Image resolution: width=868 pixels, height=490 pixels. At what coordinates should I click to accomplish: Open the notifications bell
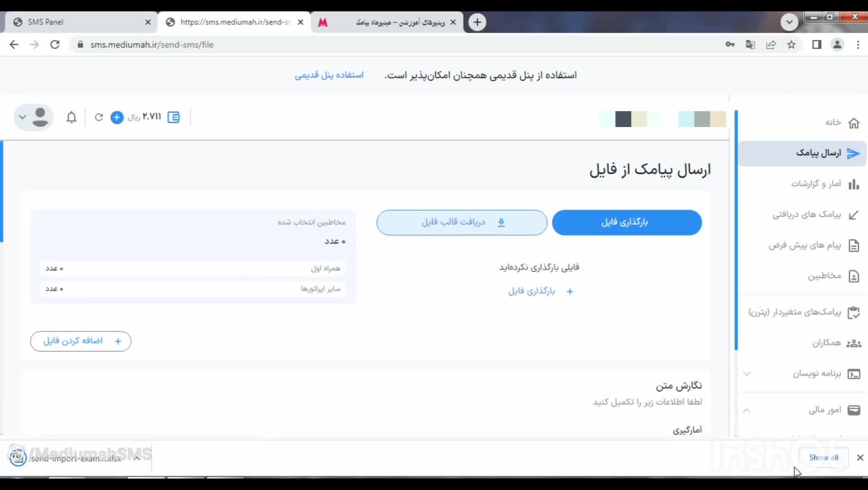[x=71, y=117]
